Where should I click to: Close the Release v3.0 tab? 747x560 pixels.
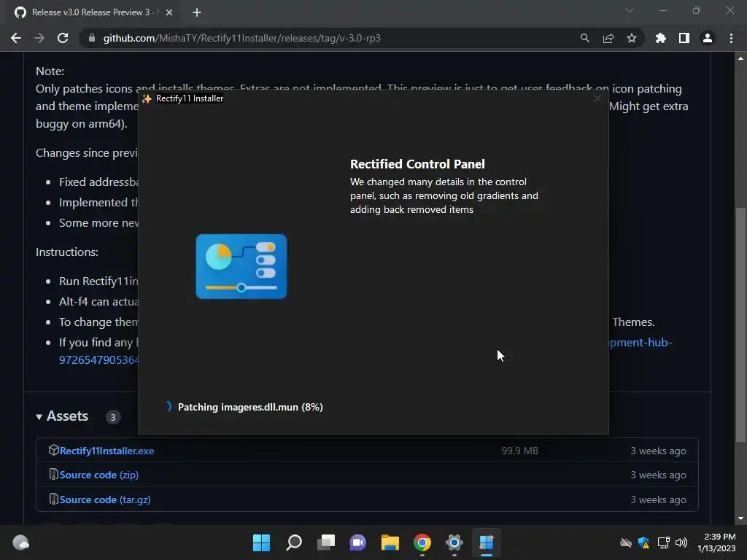coord(169,12)
